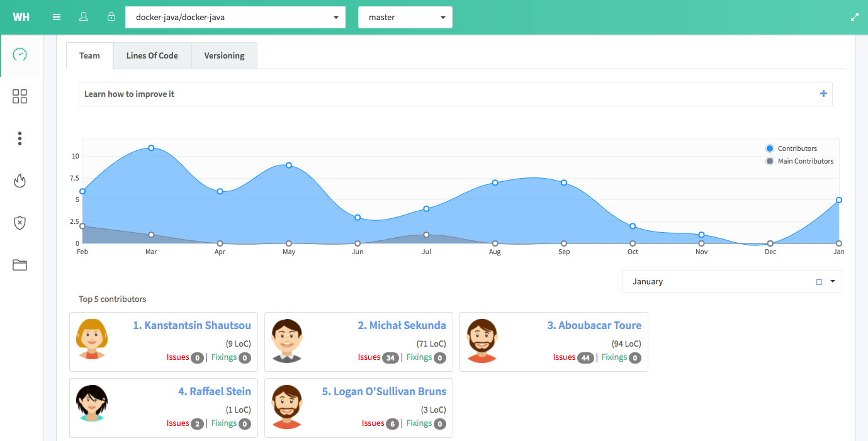Viewport: 868px width, 441px height.
Task: Click the vertical three-dots sidebar icon
Action: (20, 138)
